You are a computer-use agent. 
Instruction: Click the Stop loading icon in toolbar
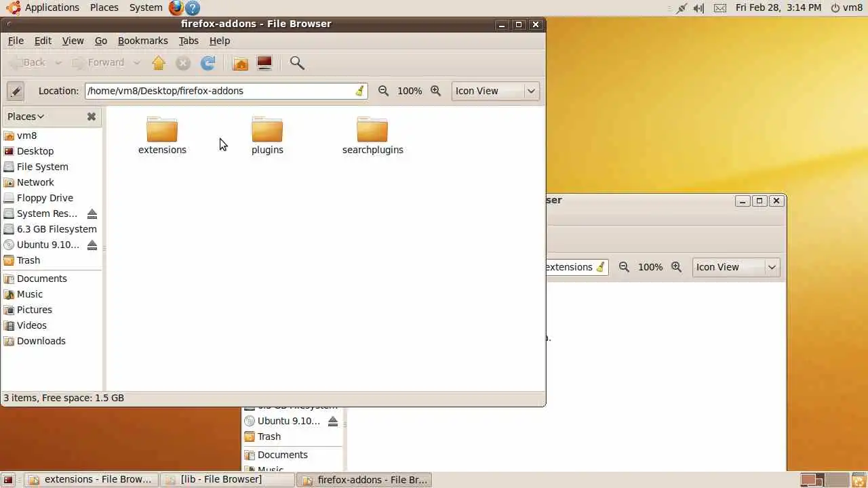[183, 63]
